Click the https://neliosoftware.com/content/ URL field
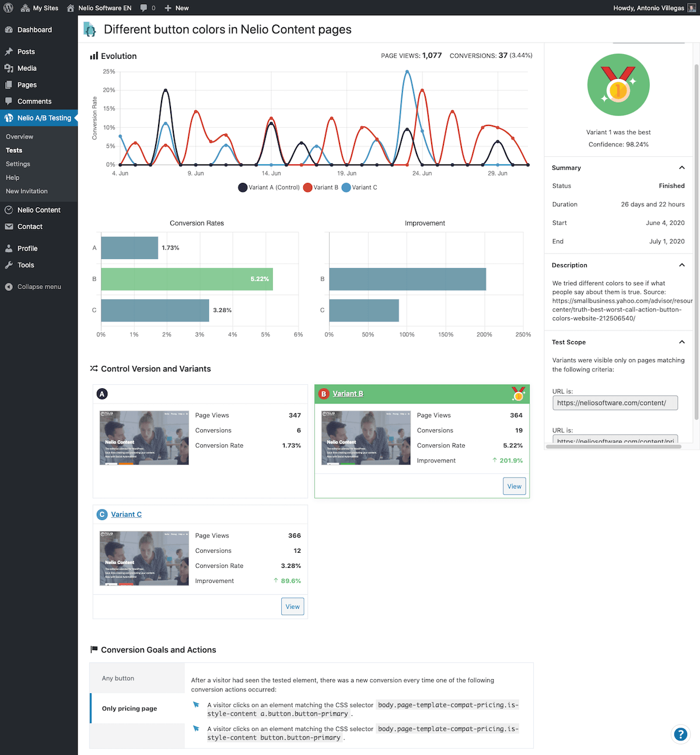This screenshot has width=700, height=755. [615, 403]
